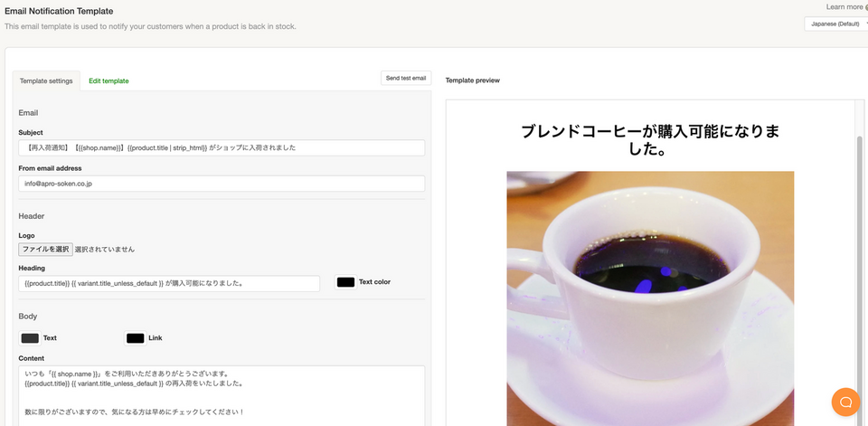Click the coffee cup preview image
The image size is (868, 426).
click(x=650, y=298)
